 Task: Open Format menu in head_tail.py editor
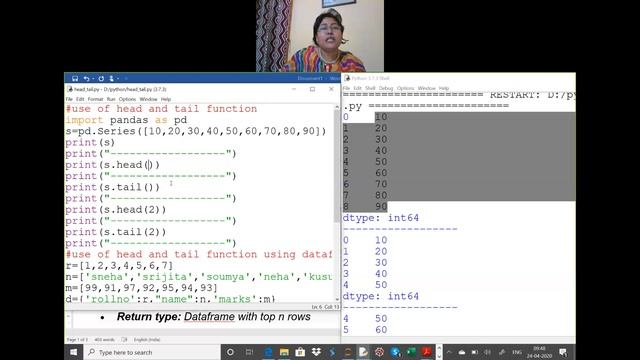(95, 99)
